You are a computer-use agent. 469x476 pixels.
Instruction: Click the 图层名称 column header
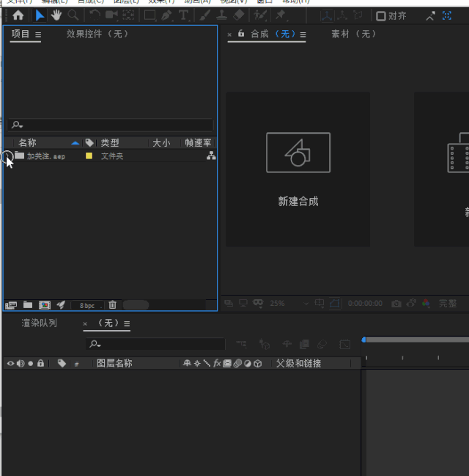[x=114, y=363]
